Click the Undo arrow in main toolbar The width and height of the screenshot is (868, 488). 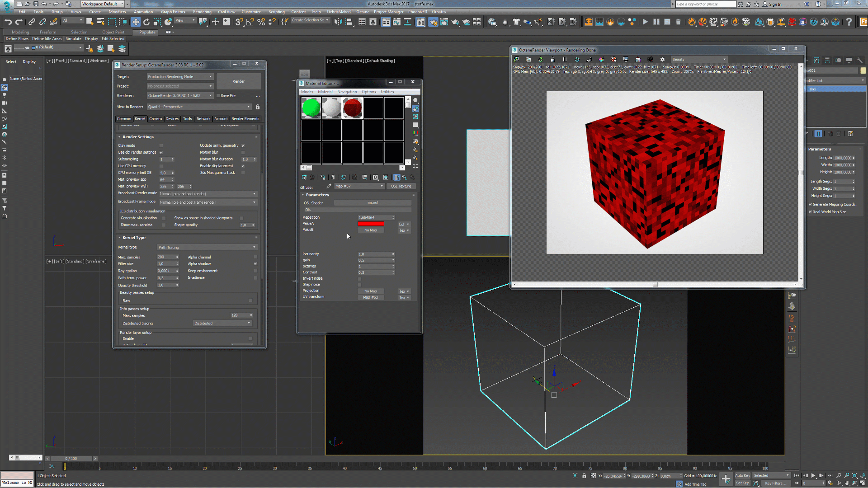8,22
